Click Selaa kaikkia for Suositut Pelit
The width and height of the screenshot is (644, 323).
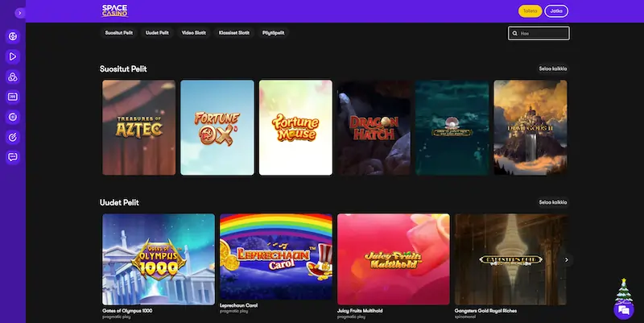pos(553,68)
